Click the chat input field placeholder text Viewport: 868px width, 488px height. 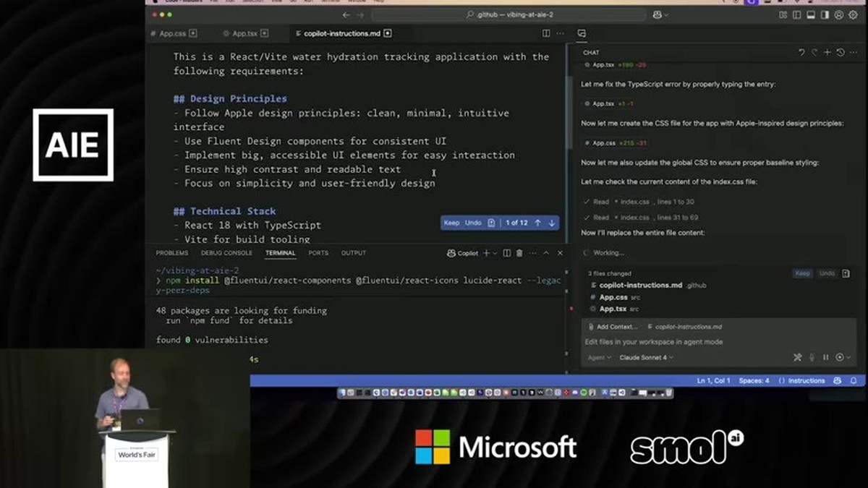[654, 342]
